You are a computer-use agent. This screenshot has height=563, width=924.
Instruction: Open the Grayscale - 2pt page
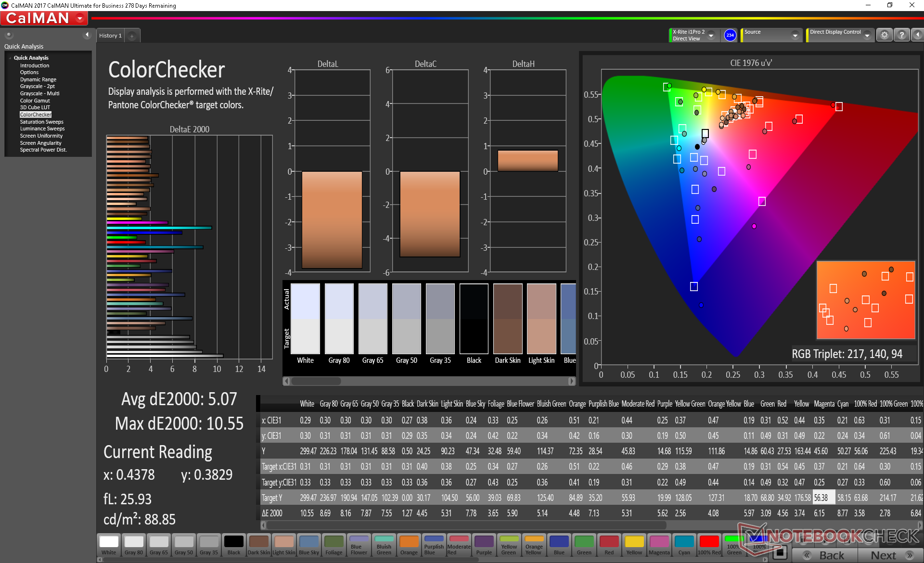coord(38,86)
